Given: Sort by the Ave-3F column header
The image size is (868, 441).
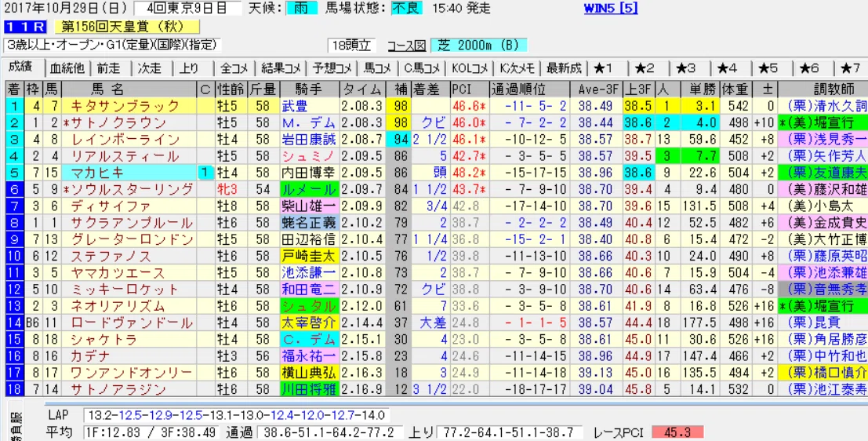Looking at the screenshot, I should point(595,89).
